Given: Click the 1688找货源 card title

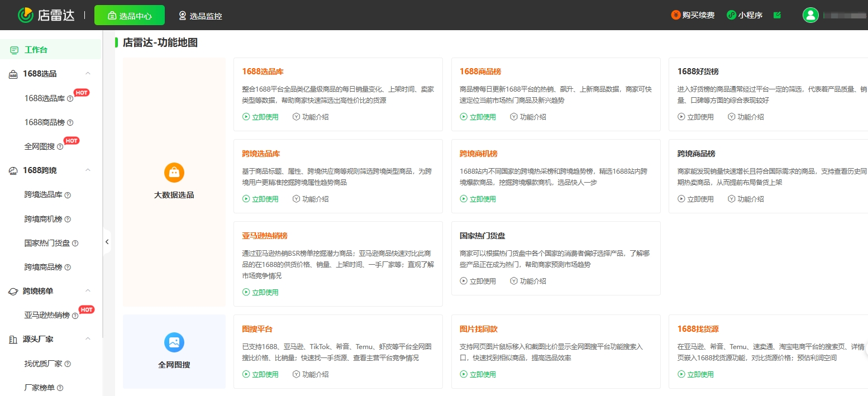Looking at the screenshot, I should (698, 329).
